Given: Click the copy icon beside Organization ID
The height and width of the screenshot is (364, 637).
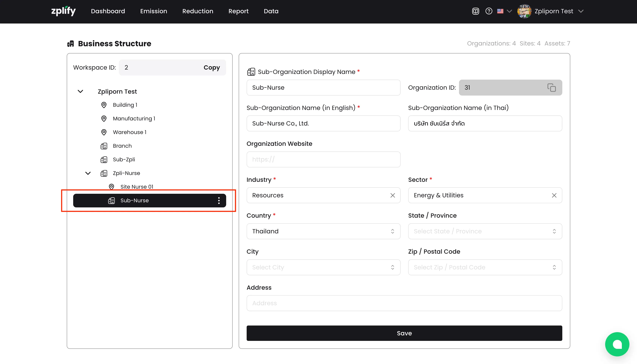Looking at the screenshot, I should [x=551, y=88].
